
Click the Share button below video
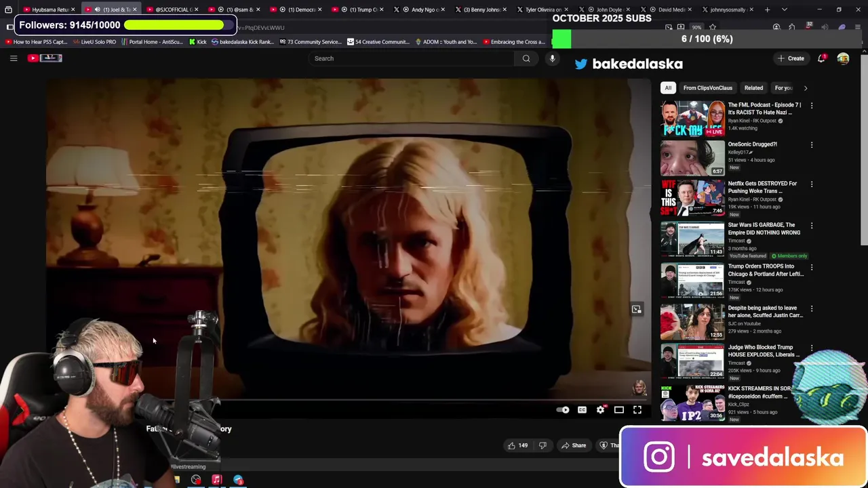[574, 445]
